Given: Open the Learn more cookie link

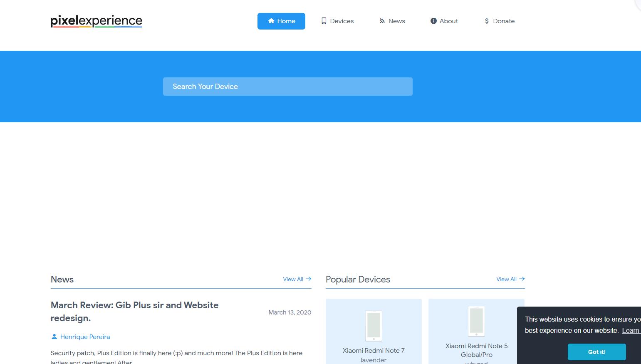Looking at the screenshot, I should pos(631,330).
